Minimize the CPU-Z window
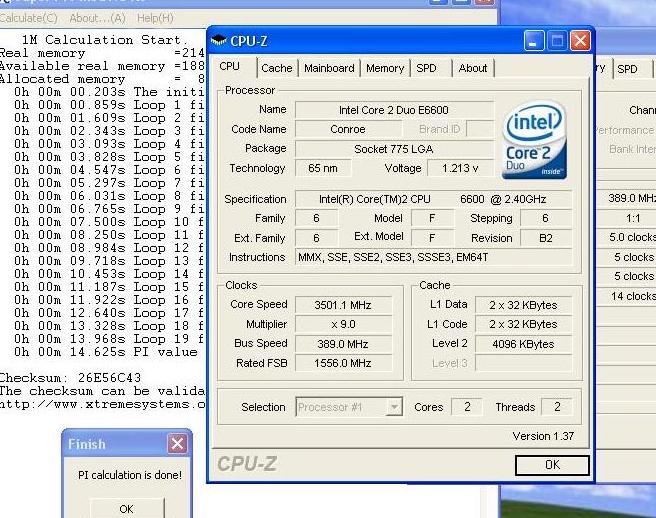The image size is (656, 518). pos(534,41)
